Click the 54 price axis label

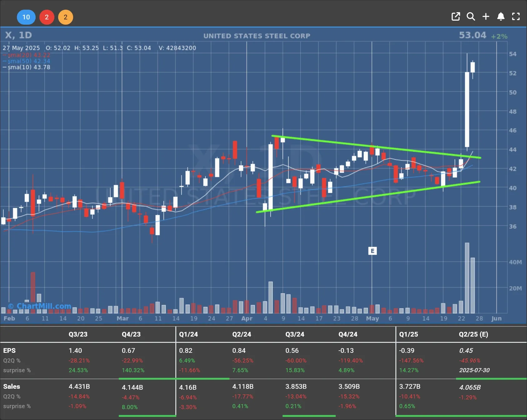[513, 54]
